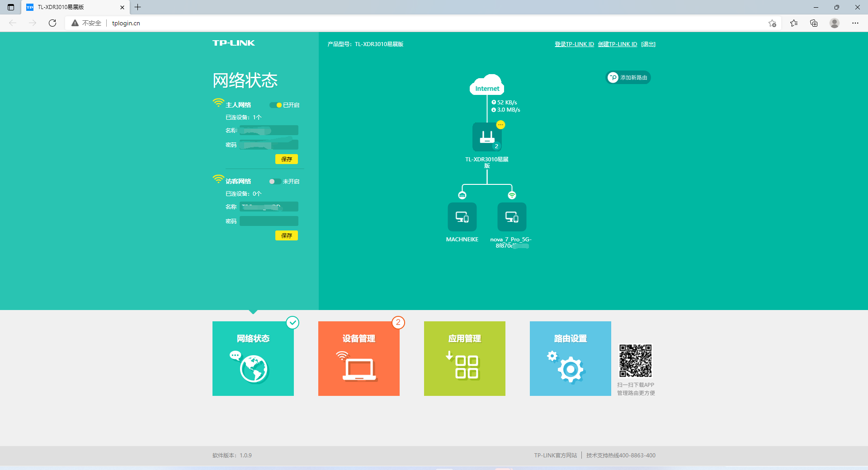Click the yellow notification dot on router
This screenshot has height=470, width=868.
(x=500, y=125)
